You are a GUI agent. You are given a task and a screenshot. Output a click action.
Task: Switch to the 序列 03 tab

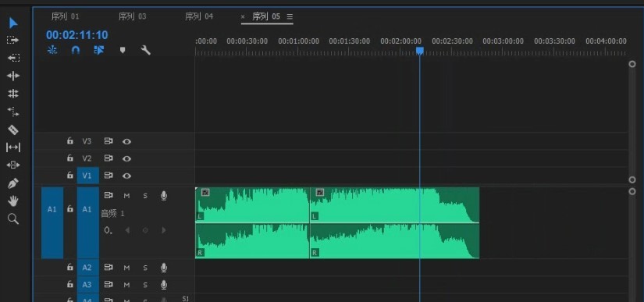click(132, 16)
